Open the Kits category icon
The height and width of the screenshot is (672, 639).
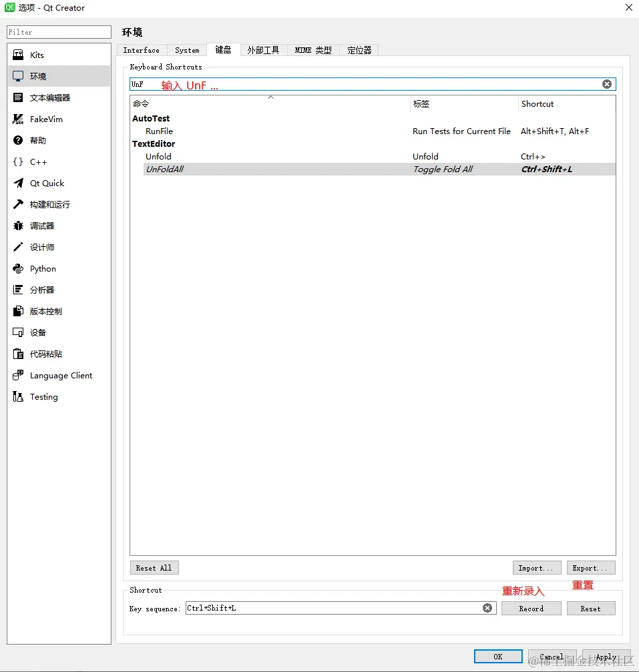[18, 55]
